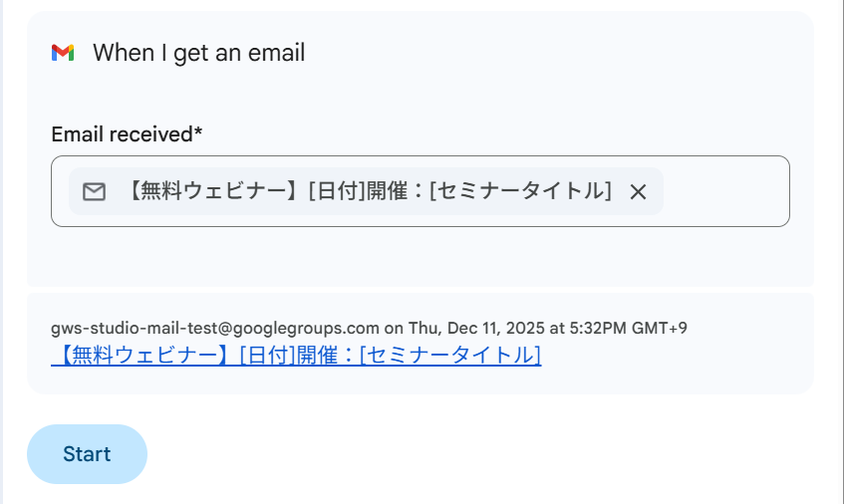The height and width of the screenshot is (504, 844).
Task: Remove the selected email chip with X
Action: [639, 191]
